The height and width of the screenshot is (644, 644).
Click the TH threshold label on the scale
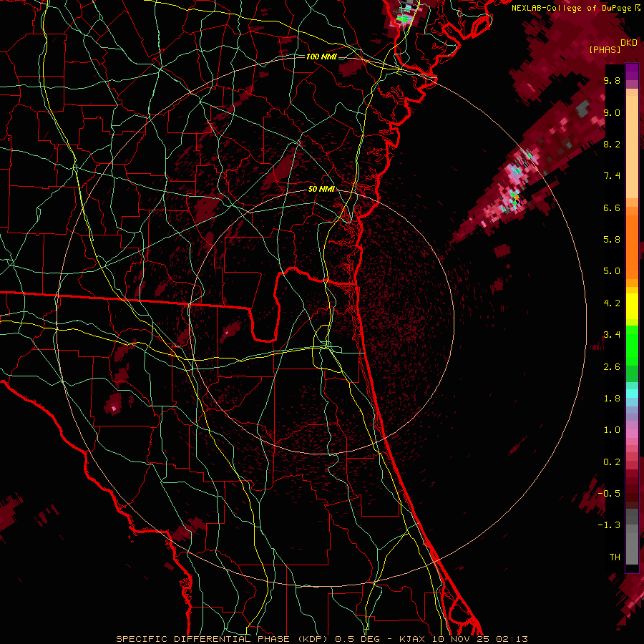pos(615,557)
